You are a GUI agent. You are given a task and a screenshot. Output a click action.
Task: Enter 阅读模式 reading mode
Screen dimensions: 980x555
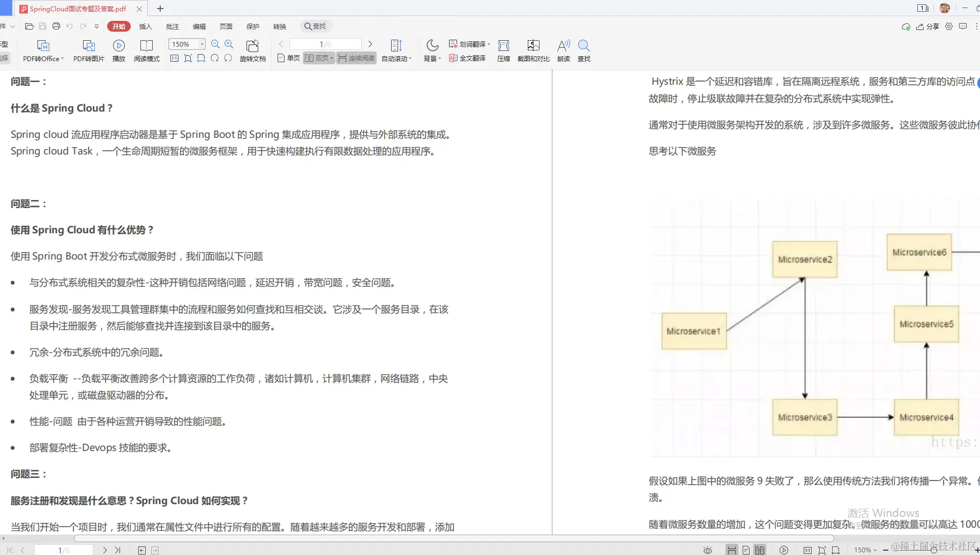pyautogui.click(x=147, y=51)
